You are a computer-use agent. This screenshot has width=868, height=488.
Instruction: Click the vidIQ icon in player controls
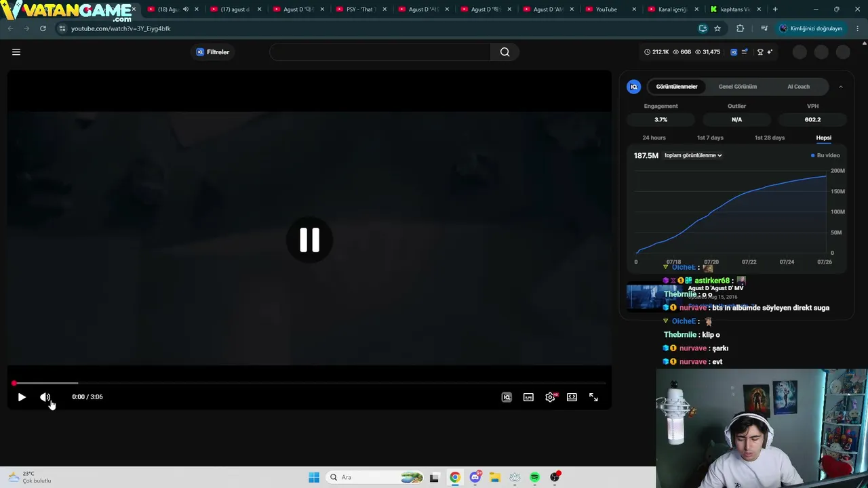507,397
